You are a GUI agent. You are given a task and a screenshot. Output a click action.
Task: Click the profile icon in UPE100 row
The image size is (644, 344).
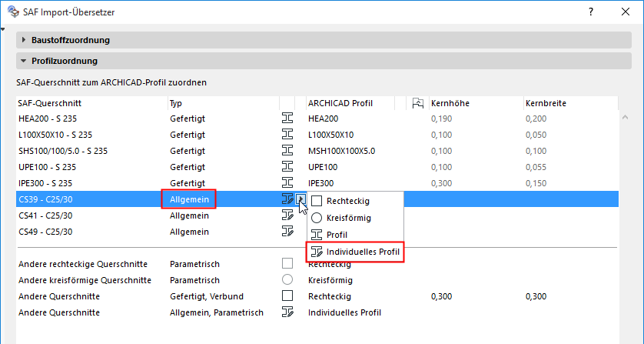point(287,167)
